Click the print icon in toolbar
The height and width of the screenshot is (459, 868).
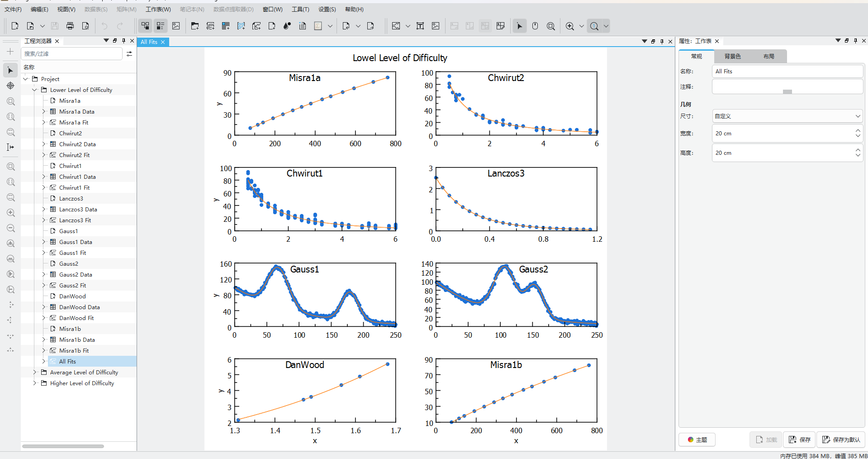(70, 26)
